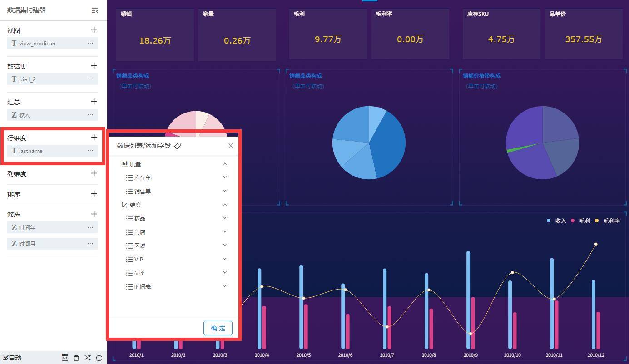Toggle 收入 series in chart legend
The height and width of the screenshot is (364, 629).
click(556, 221)
